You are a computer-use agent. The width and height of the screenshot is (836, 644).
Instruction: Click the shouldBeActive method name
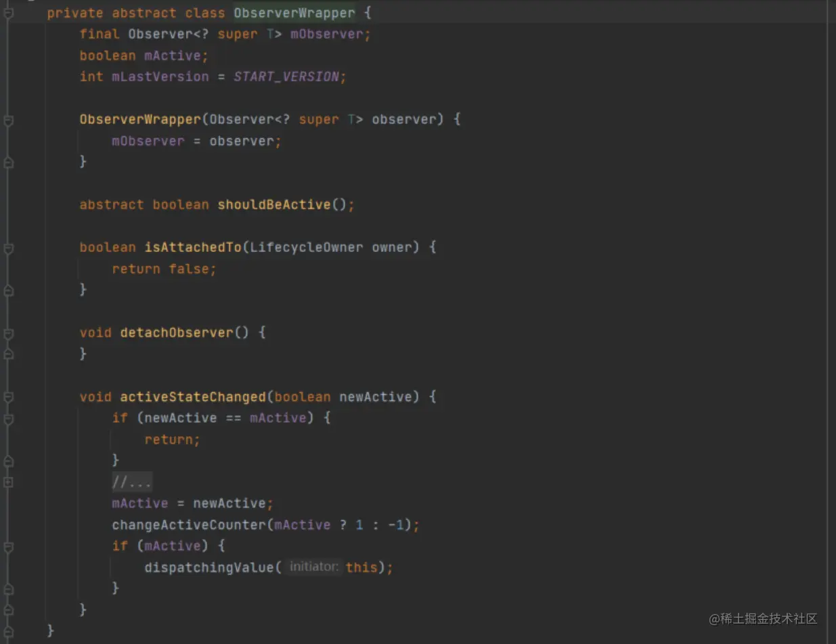[274, 205]
